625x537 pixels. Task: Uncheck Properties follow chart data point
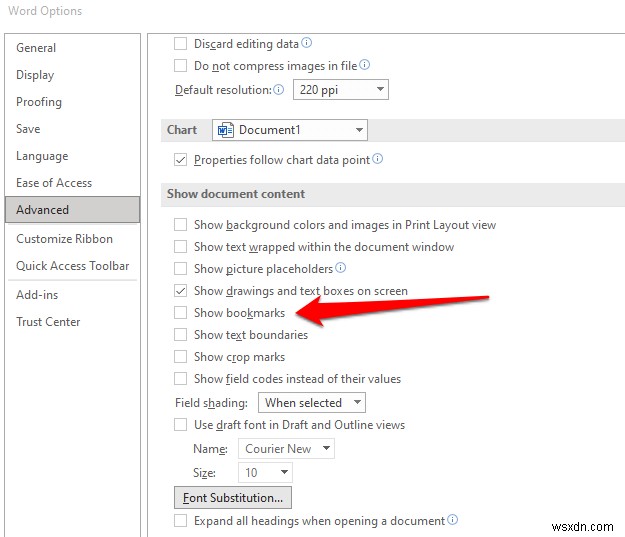tap(181, 160)
